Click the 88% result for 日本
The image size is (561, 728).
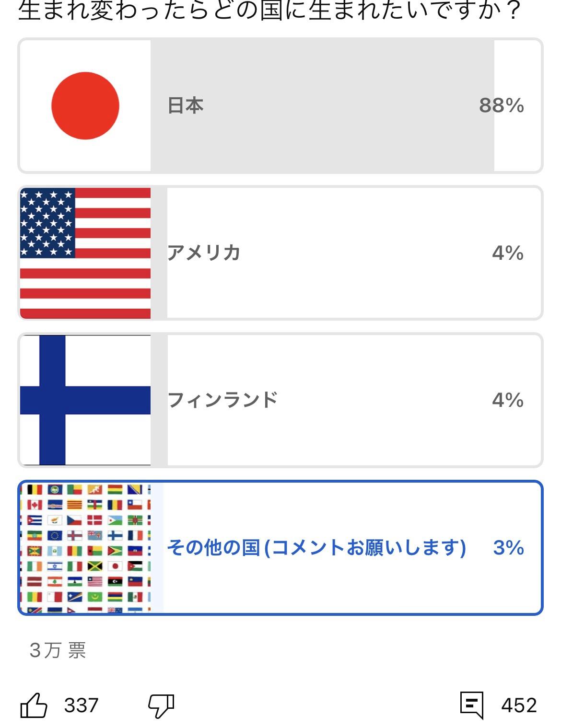[501, 105]
